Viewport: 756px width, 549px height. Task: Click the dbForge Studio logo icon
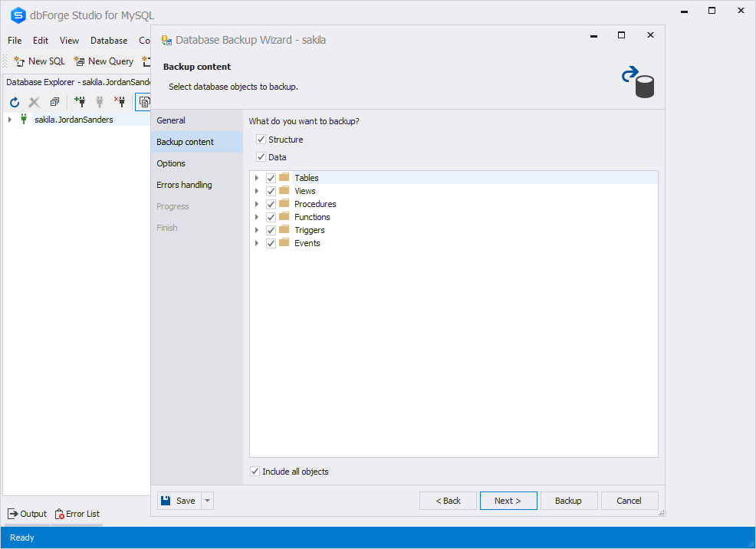pos(18,15)
